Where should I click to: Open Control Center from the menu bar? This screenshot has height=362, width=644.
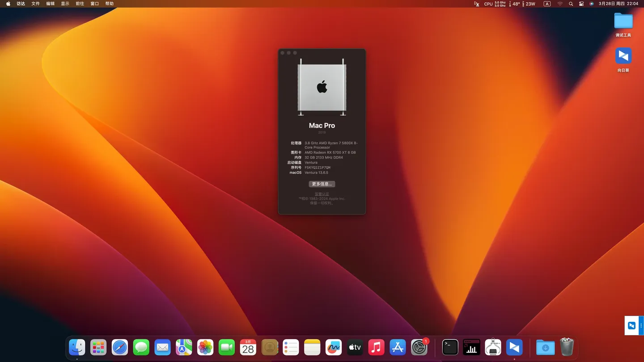581,4
